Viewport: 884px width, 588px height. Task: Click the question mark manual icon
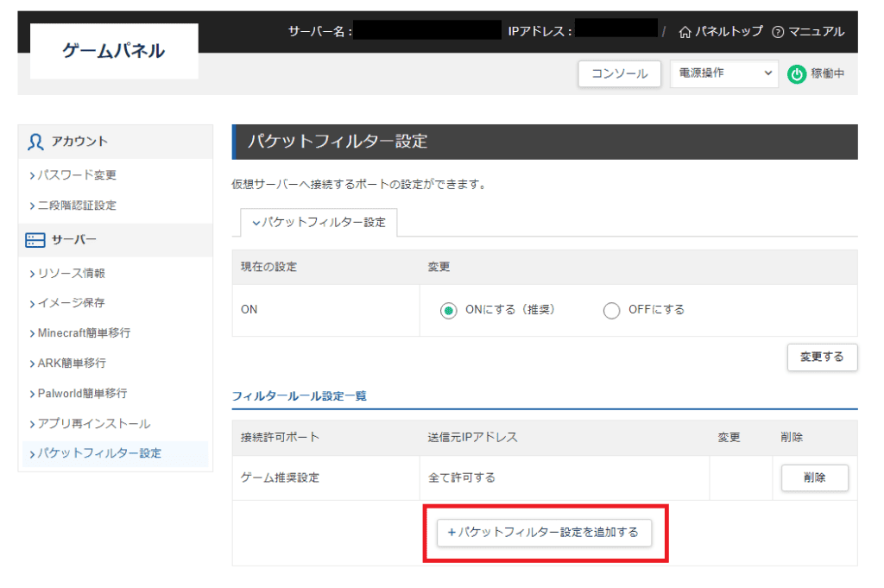point(778,32)
